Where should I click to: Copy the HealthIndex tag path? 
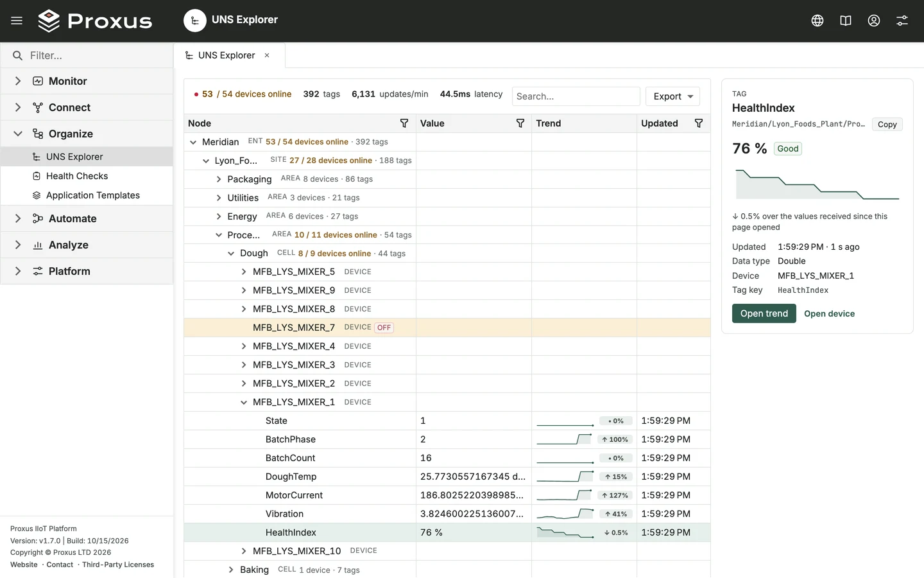(x=887, y=125)
